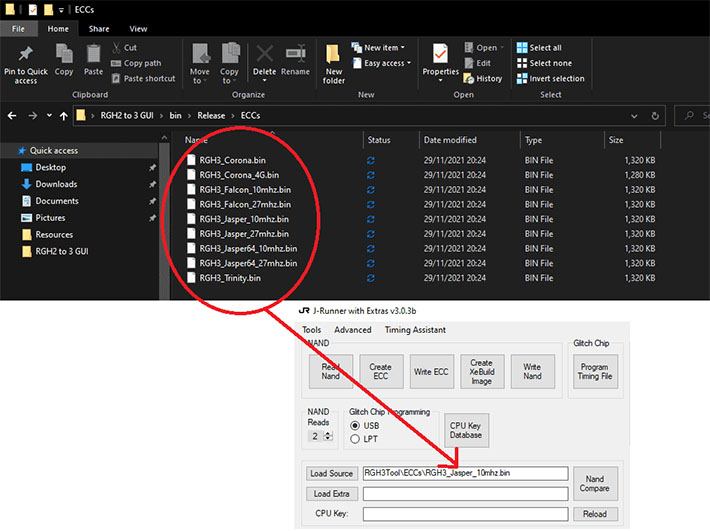
Task: Expand recent locations dropdown arrow
Action: (49, 116)
